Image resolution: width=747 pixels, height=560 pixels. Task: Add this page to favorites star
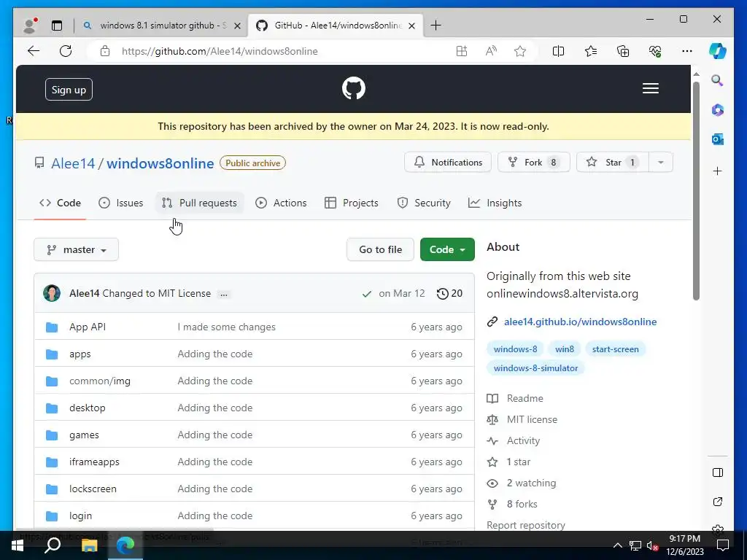pos(520,51)
